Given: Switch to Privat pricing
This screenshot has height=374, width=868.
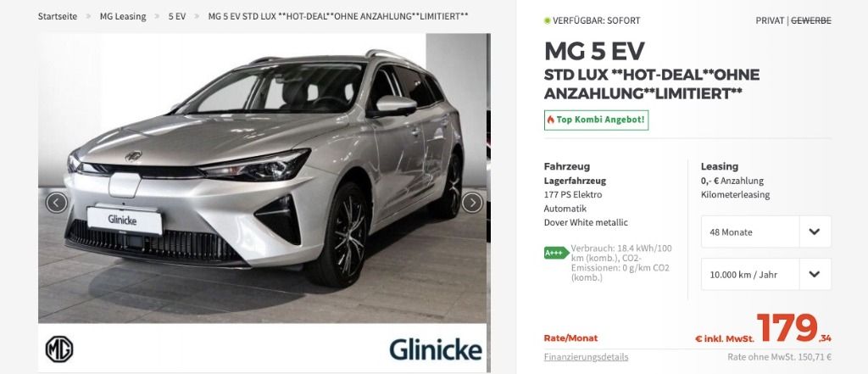Looking at the screenshot, I should click(x=770, y=20).
